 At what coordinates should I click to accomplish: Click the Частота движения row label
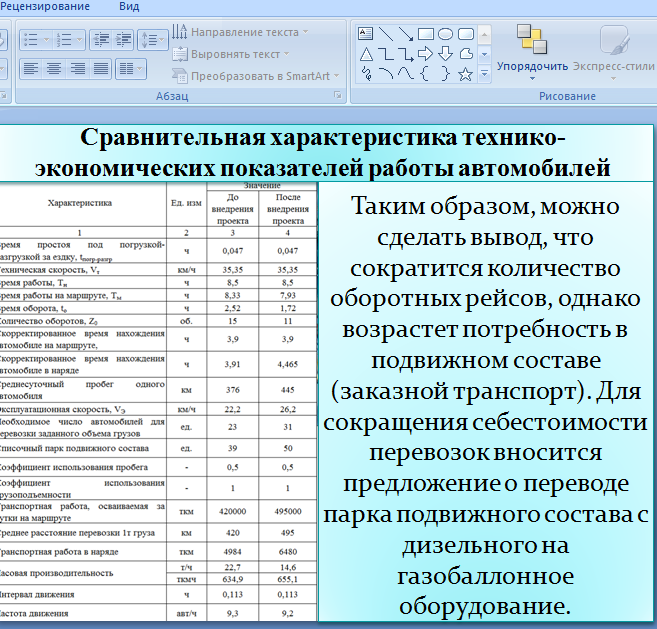[34, 613]
